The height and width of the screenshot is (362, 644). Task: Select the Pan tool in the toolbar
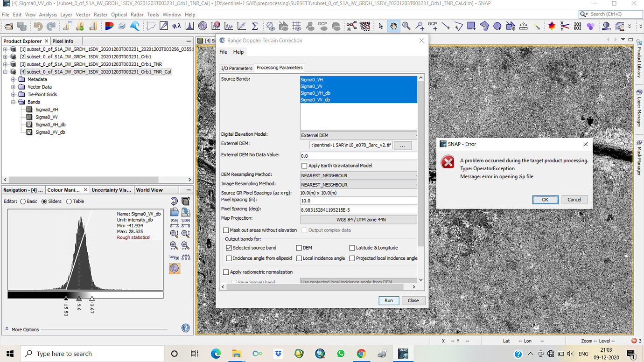[393, 26]
